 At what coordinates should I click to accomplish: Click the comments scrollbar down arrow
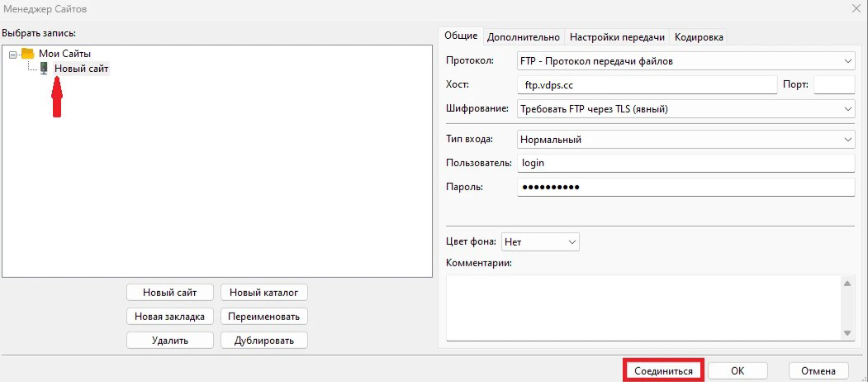[x=848, y=332]
